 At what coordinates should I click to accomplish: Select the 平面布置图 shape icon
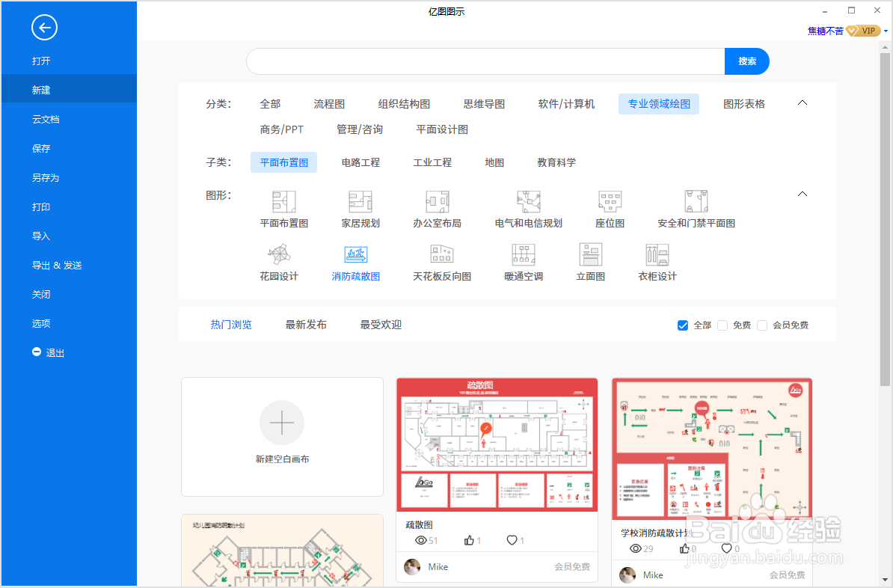(283, 202)
